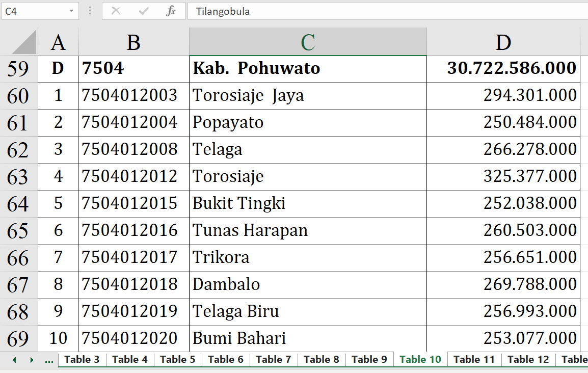Select row 64 header

18,204
